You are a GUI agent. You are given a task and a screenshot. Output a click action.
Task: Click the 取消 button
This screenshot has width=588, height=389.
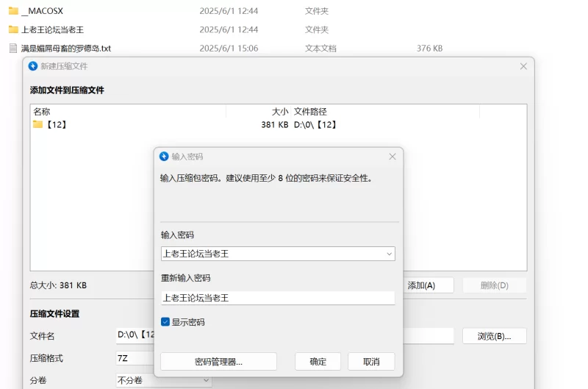(x=371, y=362)
